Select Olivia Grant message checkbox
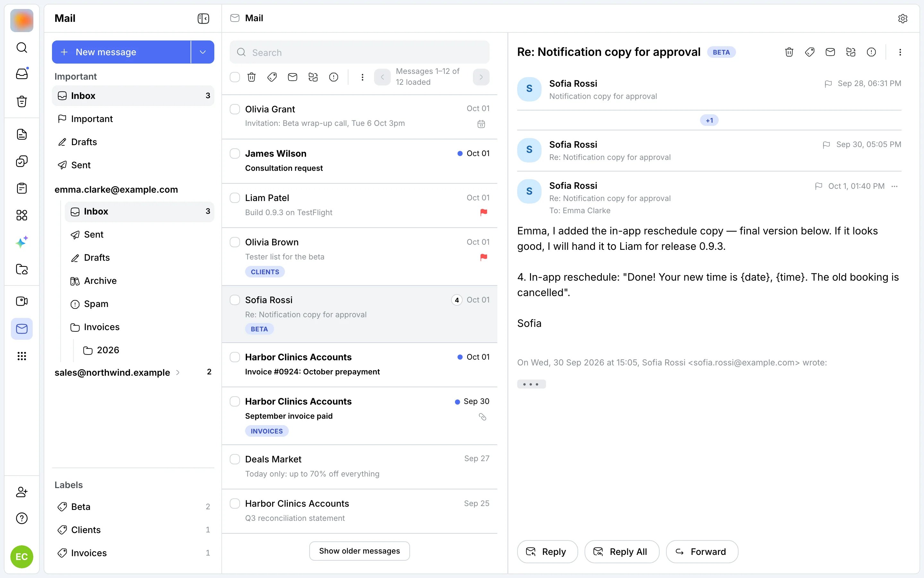 [235, 109]
